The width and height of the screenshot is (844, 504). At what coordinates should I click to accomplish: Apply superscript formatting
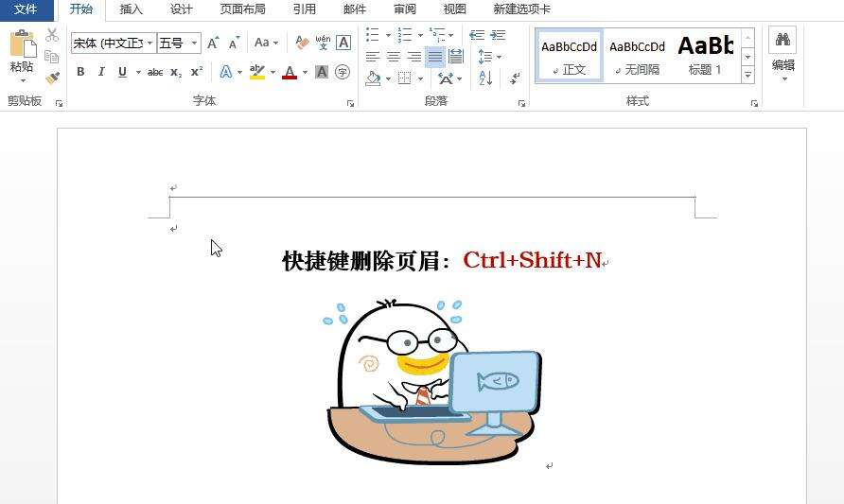click(197, 72)
